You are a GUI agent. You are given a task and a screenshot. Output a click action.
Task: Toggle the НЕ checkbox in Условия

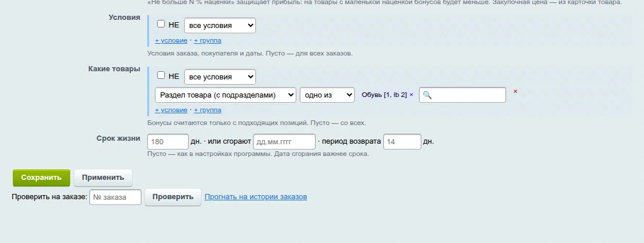coord(161,24)
